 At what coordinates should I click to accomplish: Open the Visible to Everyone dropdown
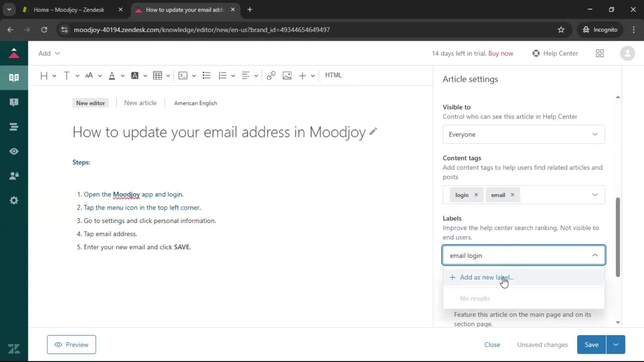click(x=524, y=134)
